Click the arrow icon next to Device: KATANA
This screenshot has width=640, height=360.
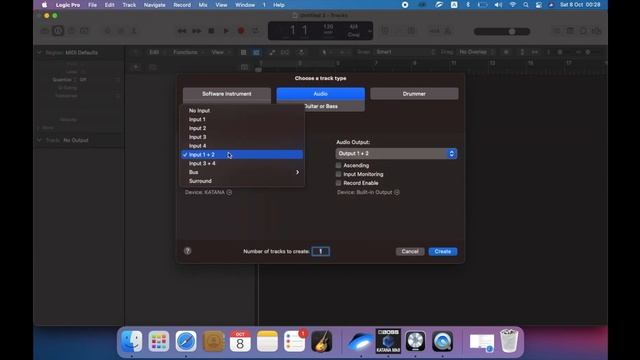[229, 192]
